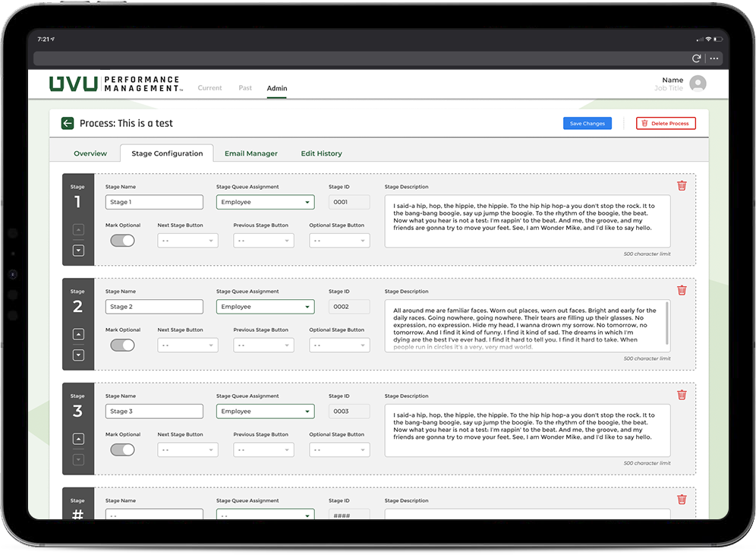Open Stage 3 Queue Assignment dropdown

[265, 412]
